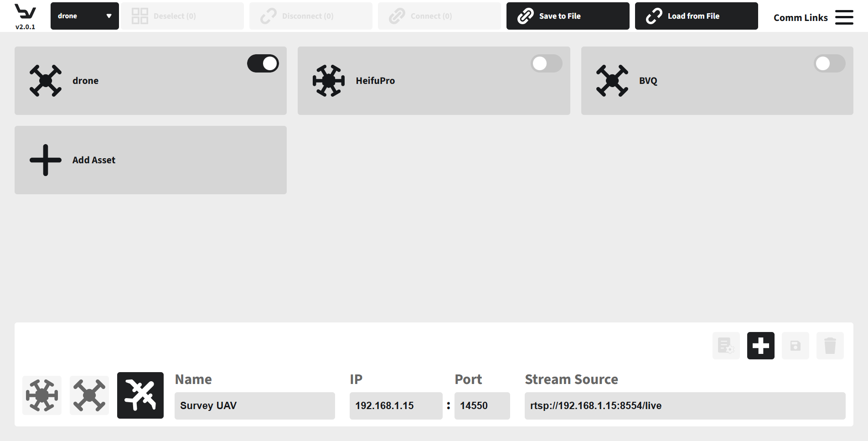
Task: Click the save (floppy disk) icon
Action: pos(795,346)
